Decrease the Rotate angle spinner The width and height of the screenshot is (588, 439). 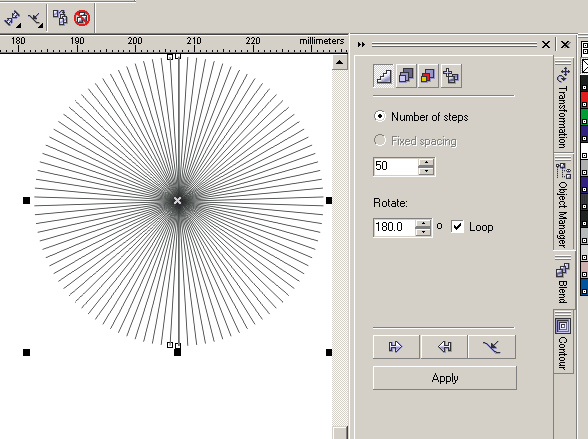point(423,232)
